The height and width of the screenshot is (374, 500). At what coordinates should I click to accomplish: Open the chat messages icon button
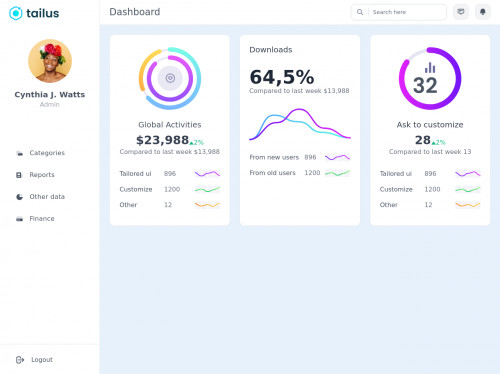tap(461, 12)
